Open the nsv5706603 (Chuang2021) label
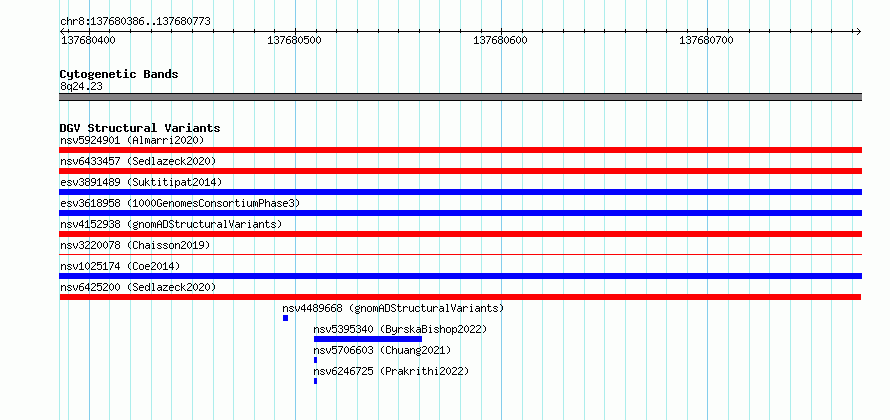The image size is (890, 420). coord(382,350)
